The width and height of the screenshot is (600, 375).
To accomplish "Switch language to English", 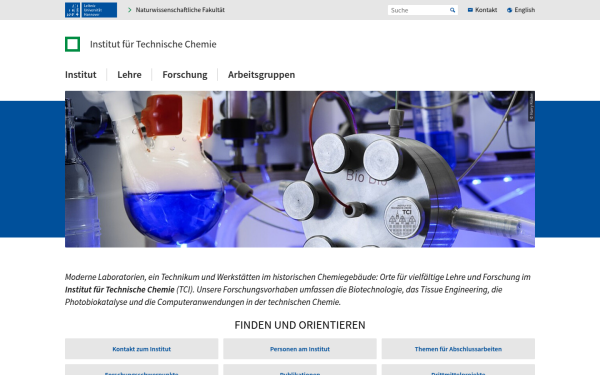I will tap(524, 10).
